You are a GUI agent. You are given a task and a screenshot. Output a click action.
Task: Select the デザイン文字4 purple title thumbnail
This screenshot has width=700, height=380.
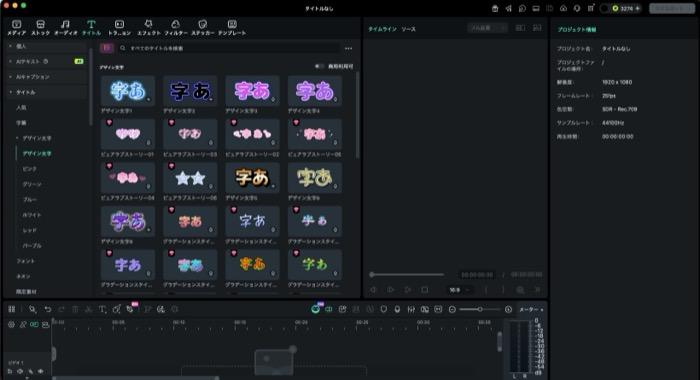pos(315,91)
